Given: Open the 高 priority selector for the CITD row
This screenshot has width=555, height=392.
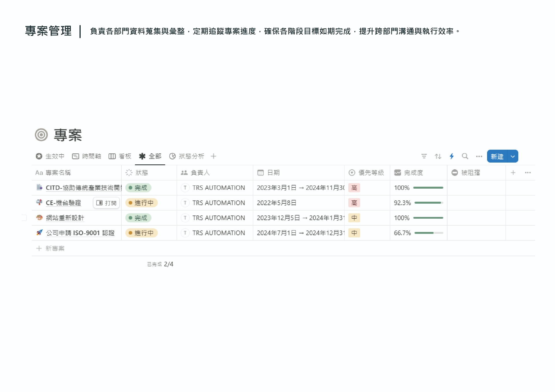Looking at the screenshot, I should pos(354,188).
